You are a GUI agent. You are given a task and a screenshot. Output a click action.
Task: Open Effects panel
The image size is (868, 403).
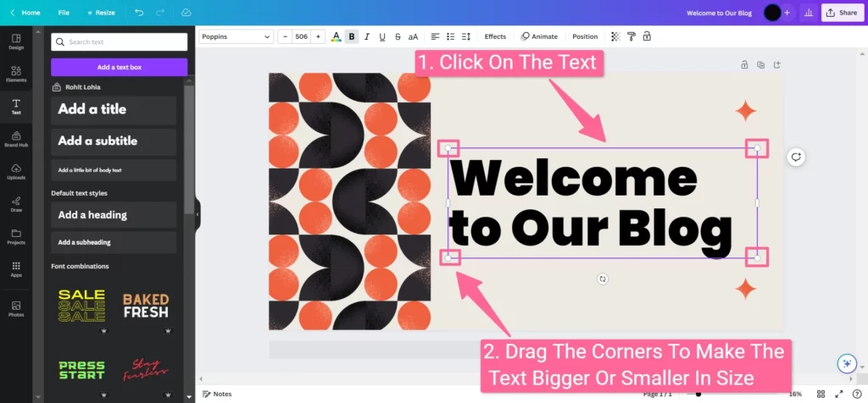495,36
